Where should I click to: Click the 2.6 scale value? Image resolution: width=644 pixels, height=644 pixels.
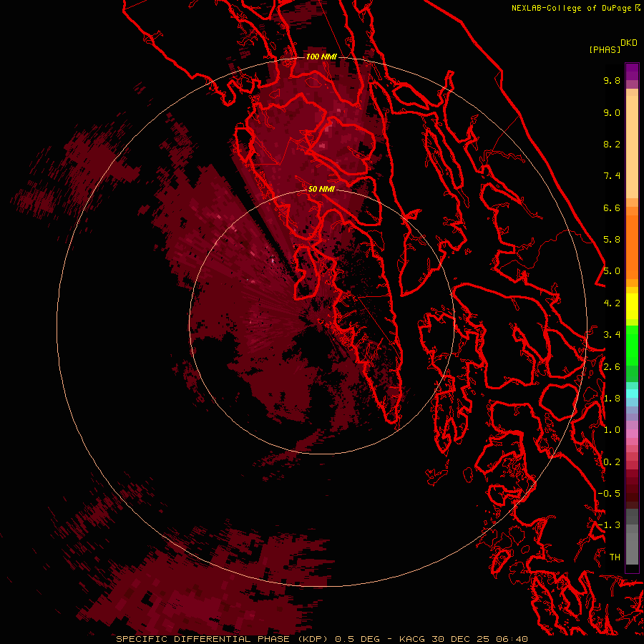[612, 367]
